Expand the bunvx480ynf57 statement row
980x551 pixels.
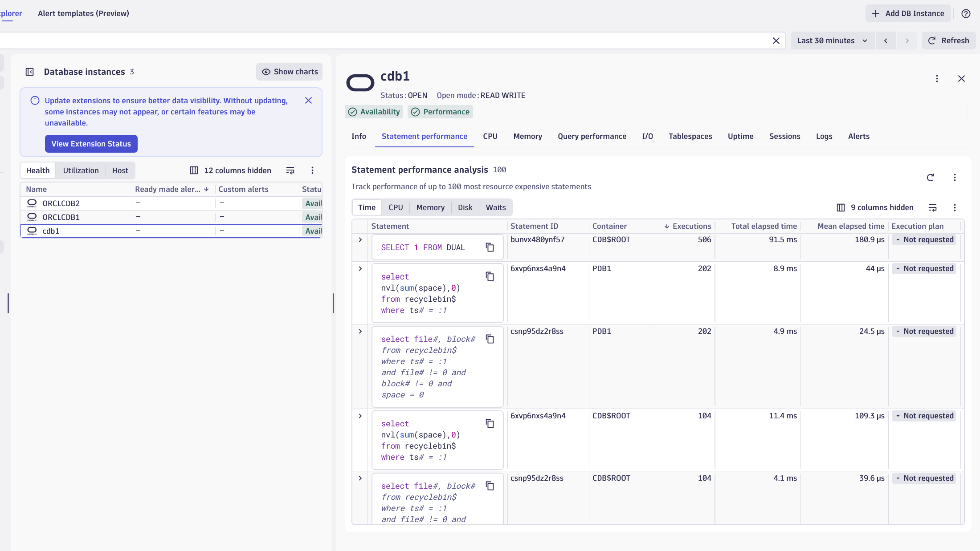[360, 240]
